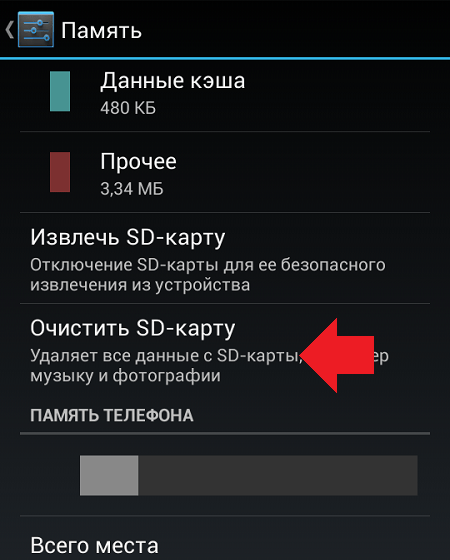Select the dark red Прочее color swatch

60,172
